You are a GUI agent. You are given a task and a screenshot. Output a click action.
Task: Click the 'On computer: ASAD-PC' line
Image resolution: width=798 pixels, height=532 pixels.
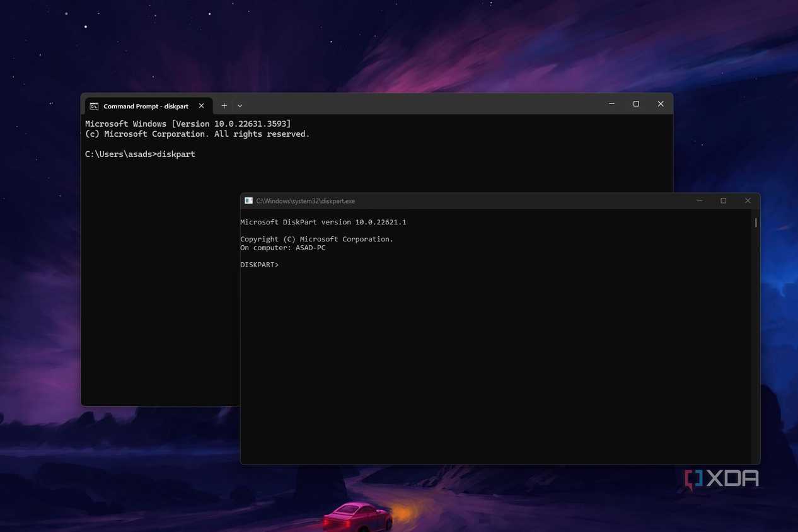283,248
